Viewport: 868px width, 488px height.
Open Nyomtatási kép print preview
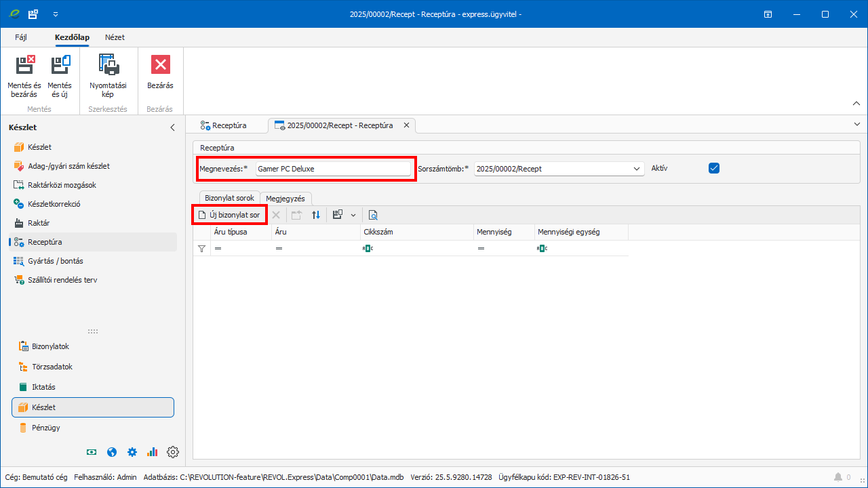tap(108, 77)
